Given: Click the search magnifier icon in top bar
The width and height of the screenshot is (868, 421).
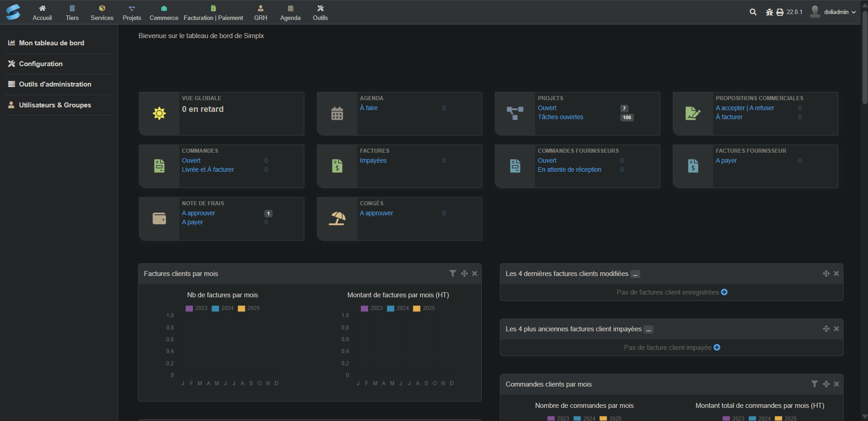Looking at the screenshot, I should 753,12.
